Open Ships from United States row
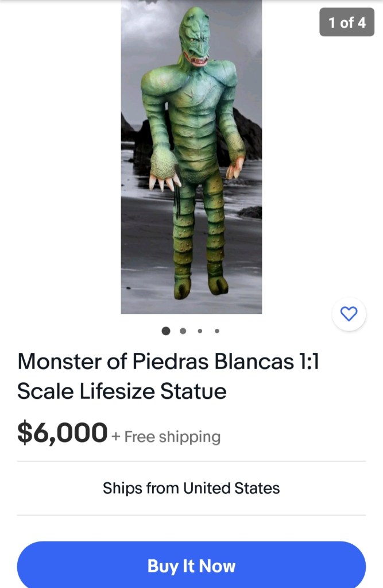The width and height of the screenshot is (383, 588). [x=191, y=488]
